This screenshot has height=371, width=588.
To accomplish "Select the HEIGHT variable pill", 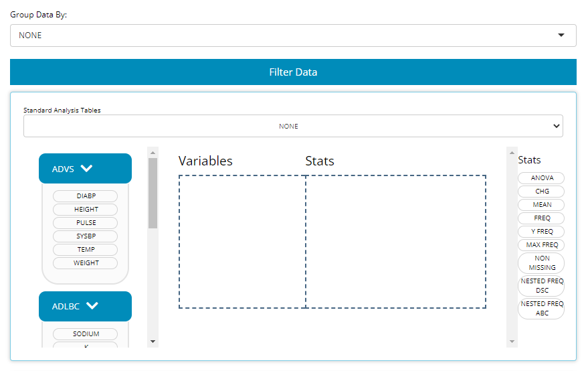I will coord(86,210).
